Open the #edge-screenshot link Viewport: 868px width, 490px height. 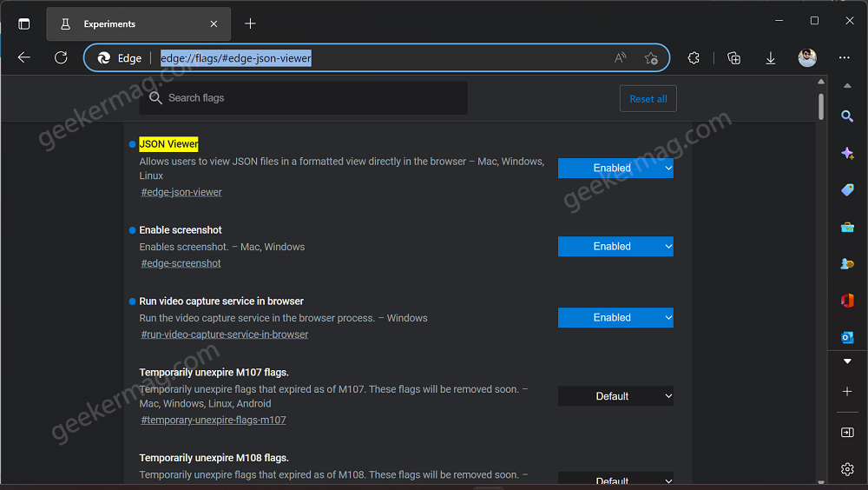pos(181,263)
